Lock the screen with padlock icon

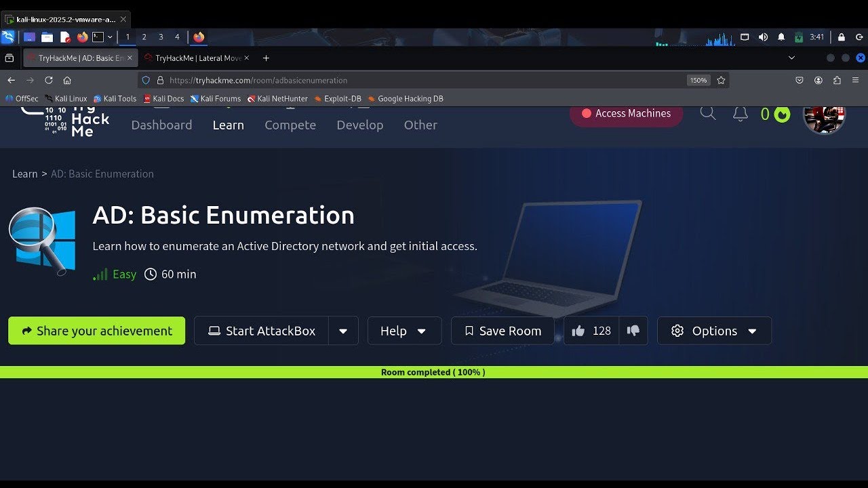pos(842,37)
